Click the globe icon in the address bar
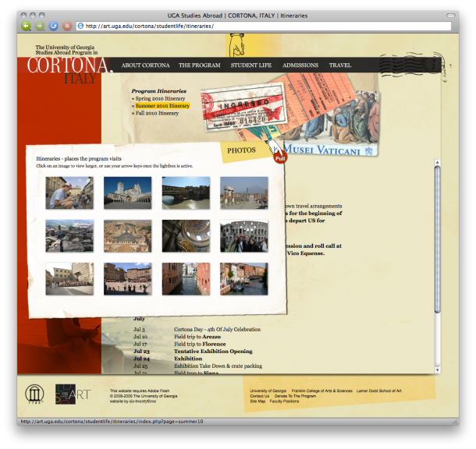 [80, 26]
